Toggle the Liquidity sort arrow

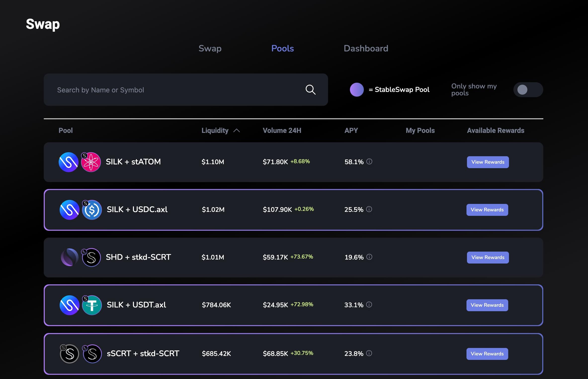(x=237, y=131)
